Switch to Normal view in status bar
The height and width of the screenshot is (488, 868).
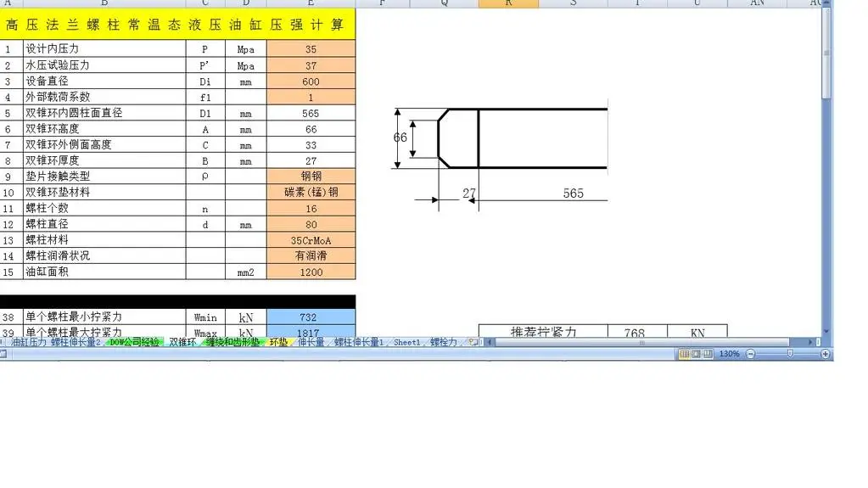coord(684,353)
